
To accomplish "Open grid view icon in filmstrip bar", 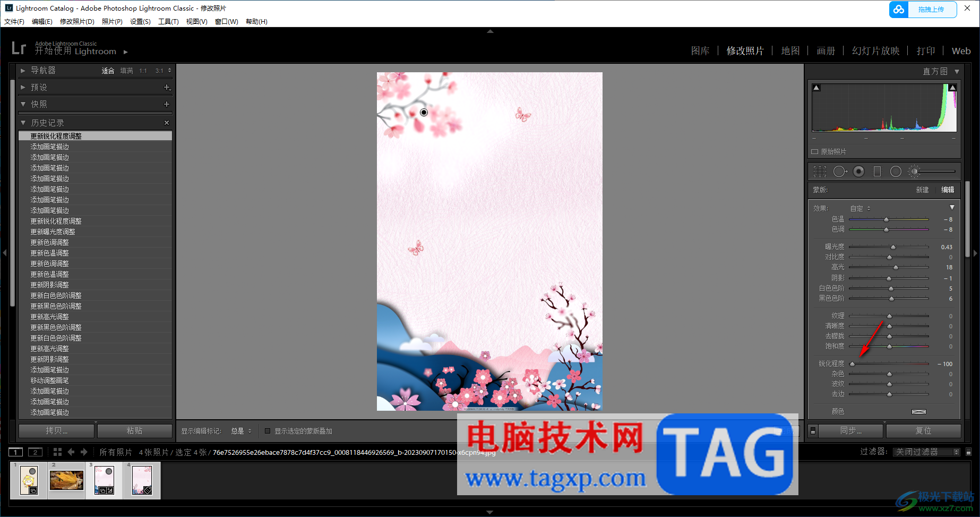I will (57, 452).
